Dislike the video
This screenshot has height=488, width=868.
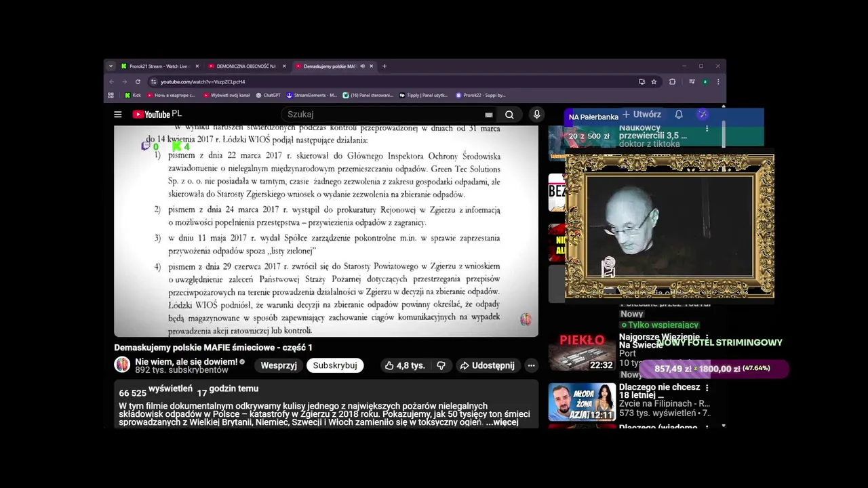(441, 365)
